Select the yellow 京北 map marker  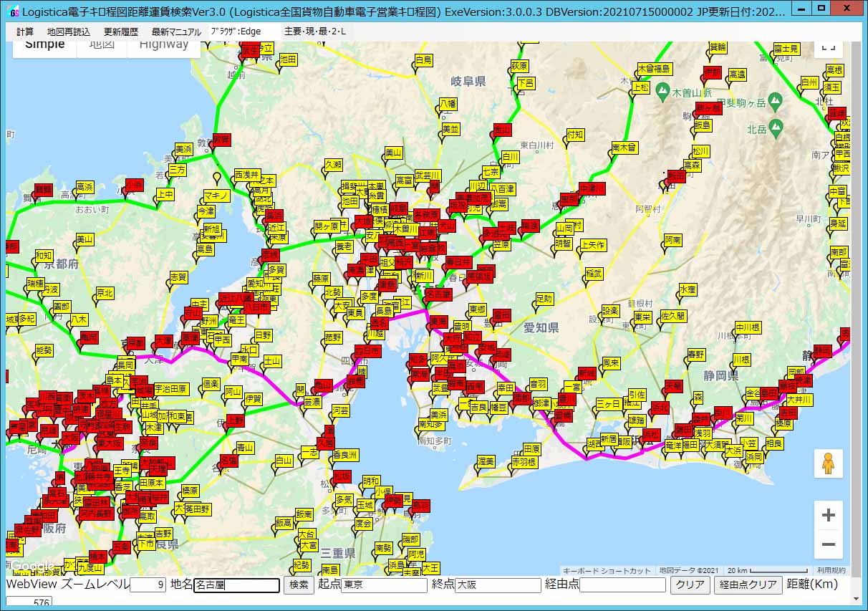[105, 294]
